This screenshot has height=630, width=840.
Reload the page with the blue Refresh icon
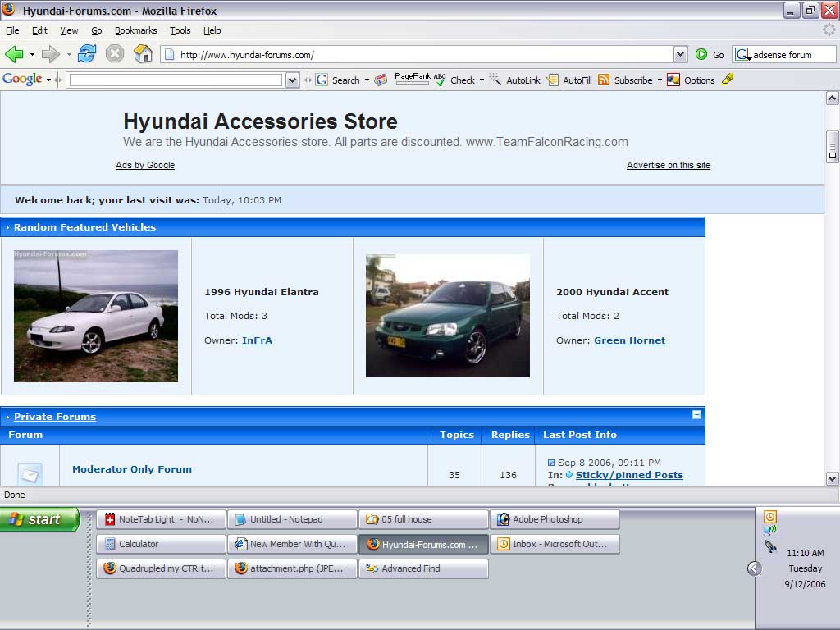coord(87,53)
